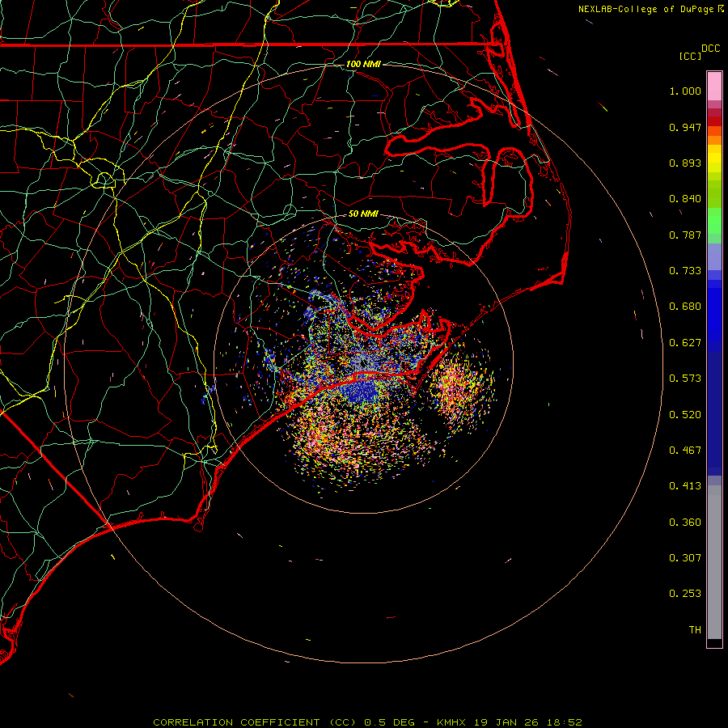Click the bright green color bar segment
The width and height of the screenshot is (728, 728).
tap(714, 221)
